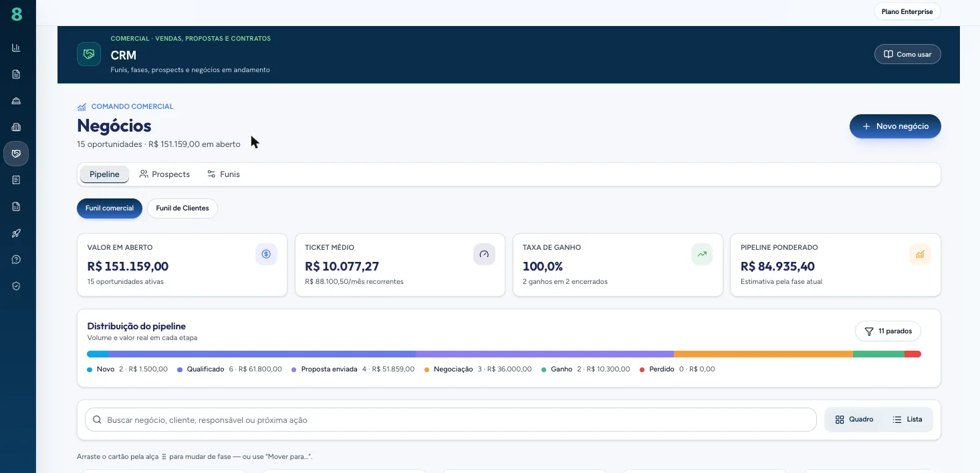
Task: Click the Ganho legend label
Action: coord(562,369)
